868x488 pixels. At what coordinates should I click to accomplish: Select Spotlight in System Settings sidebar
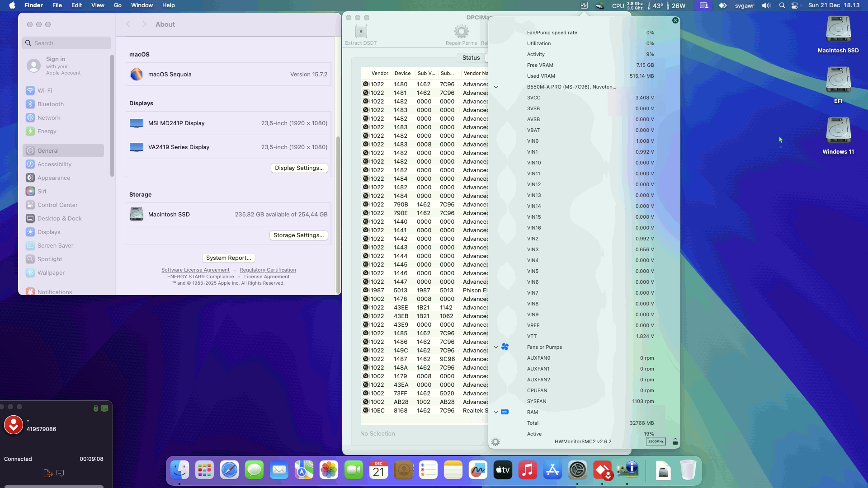63,259
